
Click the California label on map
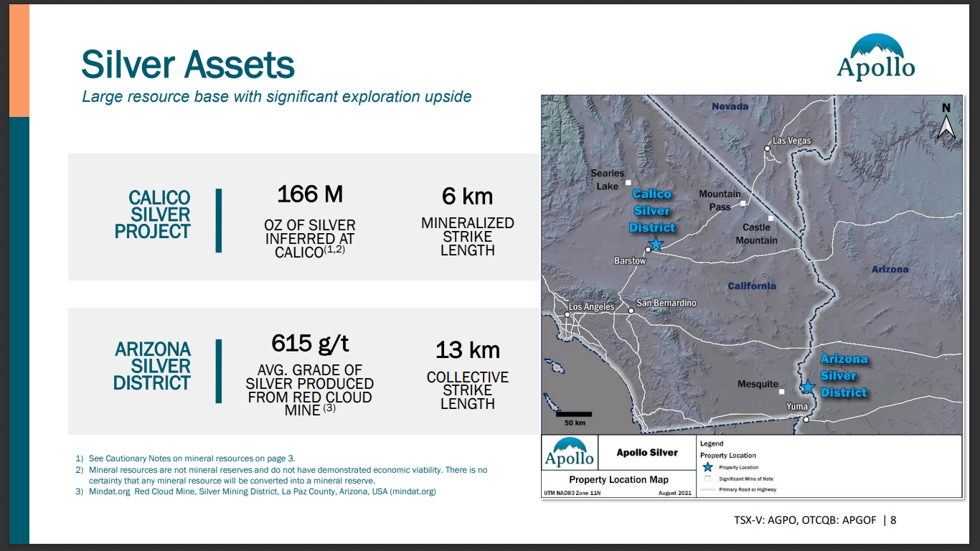point(752,286)
